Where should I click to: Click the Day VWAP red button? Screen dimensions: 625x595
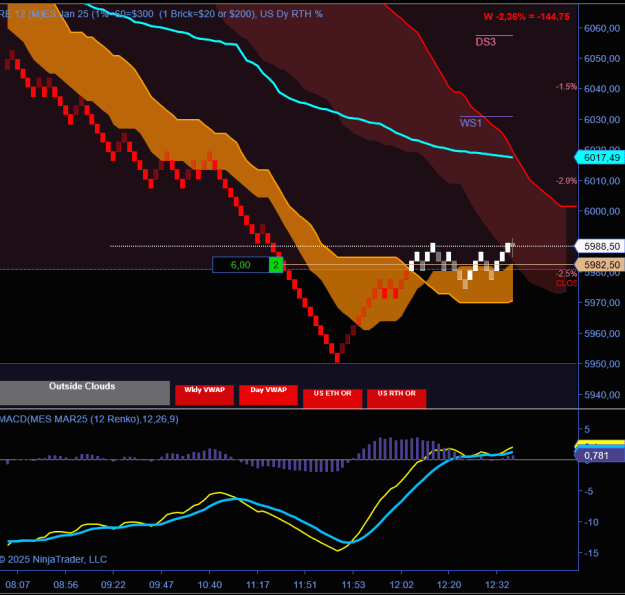268,395
